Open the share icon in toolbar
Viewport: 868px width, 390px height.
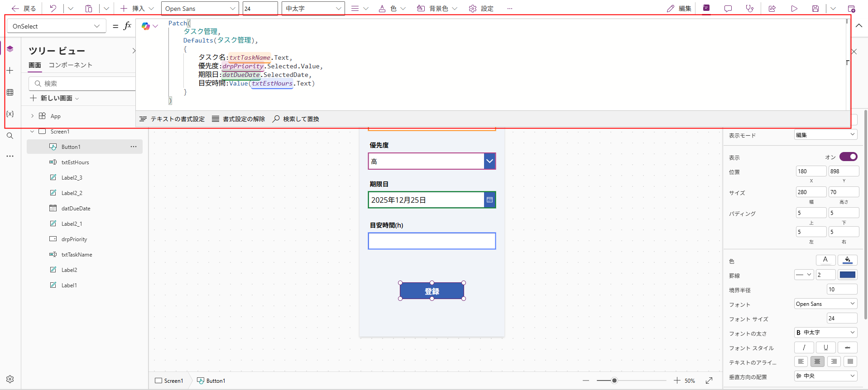point(772,9)
